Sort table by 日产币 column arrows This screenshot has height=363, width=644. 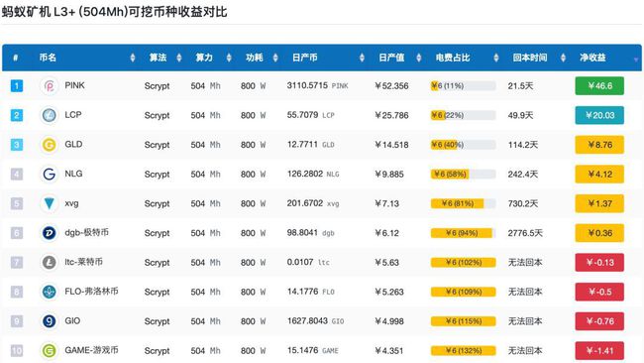point(362,58)
